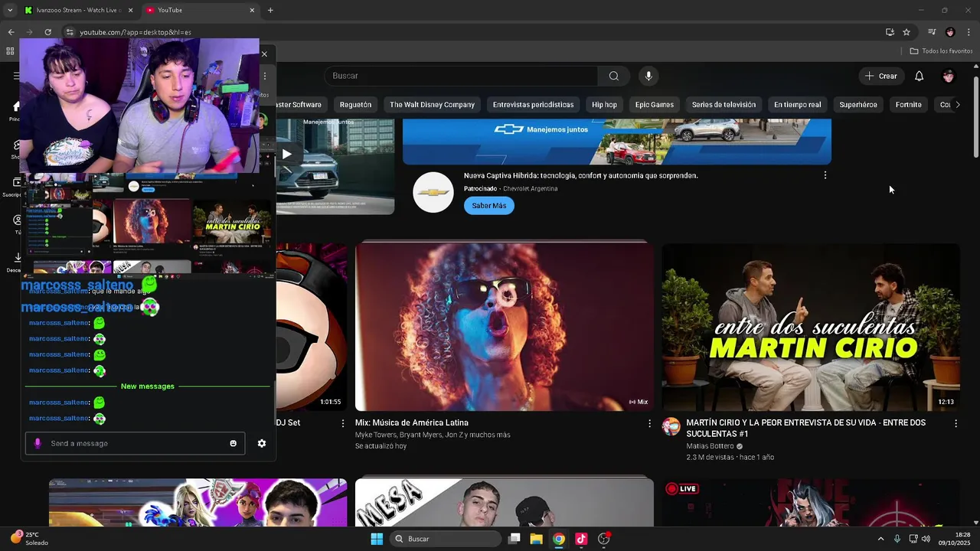The height and width of the screenshot is (551, 980).
Task: Open the Chrome apps grid icon
Action: (10, 51)
